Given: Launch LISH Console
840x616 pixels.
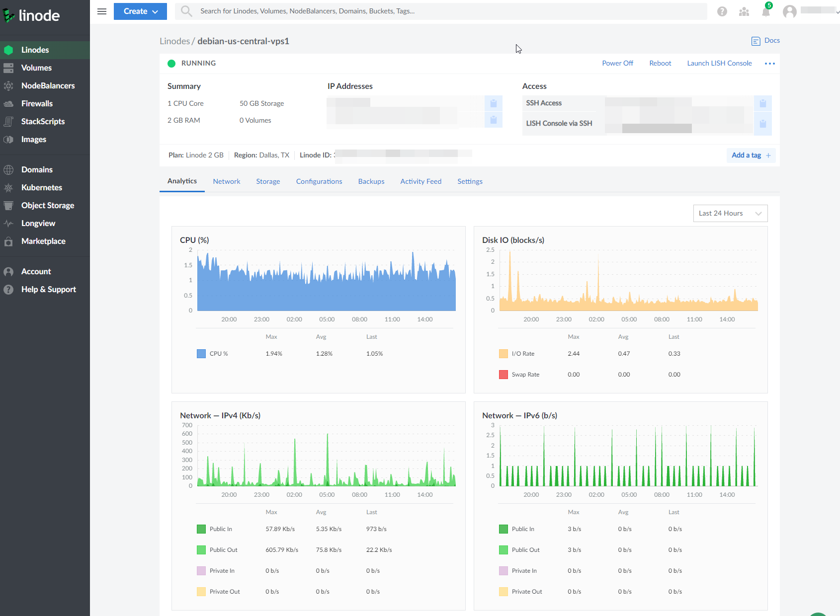Looking at the screenshot, I should pos(719,63).
